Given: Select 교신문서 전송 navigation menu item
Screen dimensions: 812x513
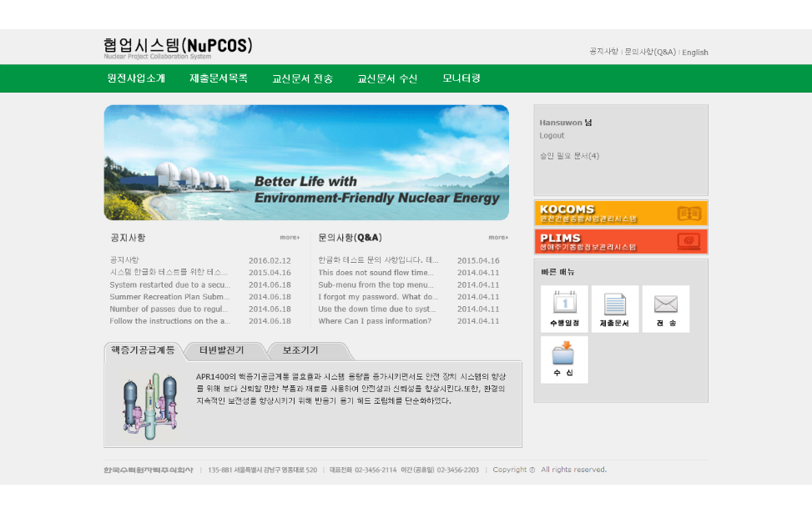Looking at the screenshot, I should pyautogui.click(x=302, y=78).
